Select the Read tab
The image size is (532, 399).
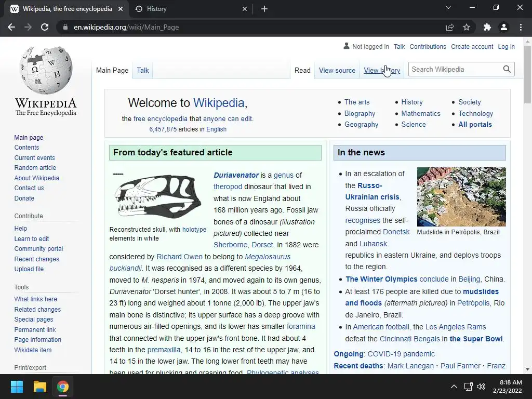coord(302,70)
